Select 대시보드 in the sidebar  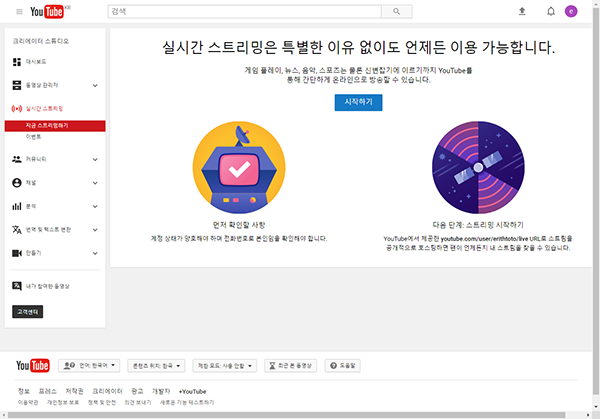(x=36, y=62)
